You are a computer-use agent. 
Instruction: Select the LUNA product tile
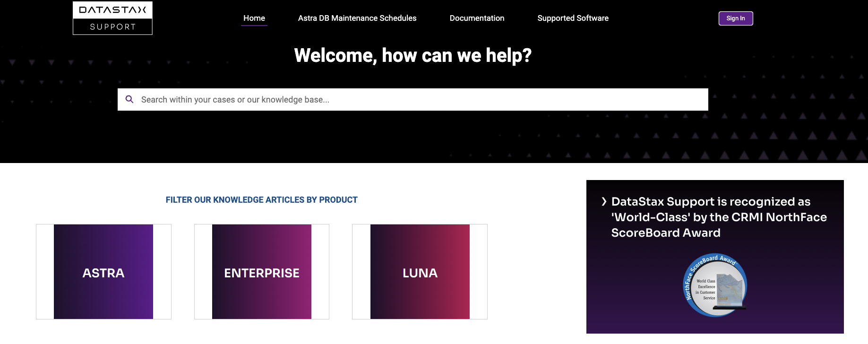click(420, 272)
